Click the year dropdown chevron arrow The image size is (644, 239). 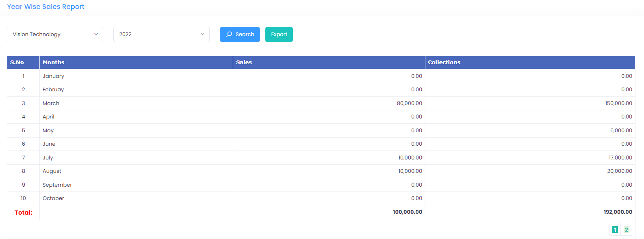(x=202, y=34)
